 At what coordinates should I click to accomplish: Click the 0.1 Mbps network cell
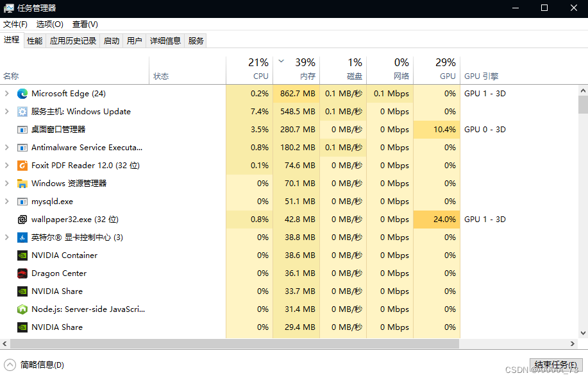point(391,94)
